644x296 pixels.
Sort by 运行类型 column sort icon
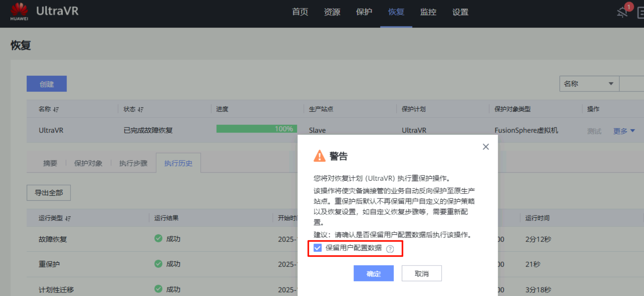point(68,218)
